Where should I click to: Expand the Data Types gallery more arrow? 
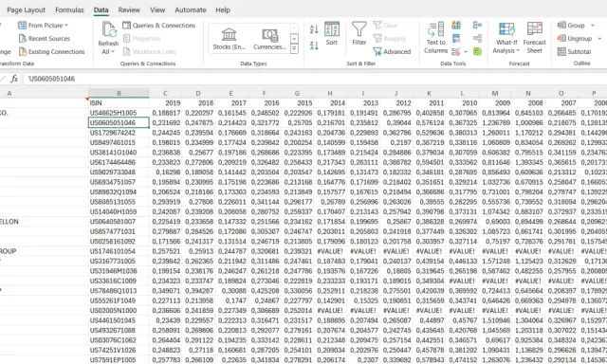pyautogui.click(x=294, y=48)
